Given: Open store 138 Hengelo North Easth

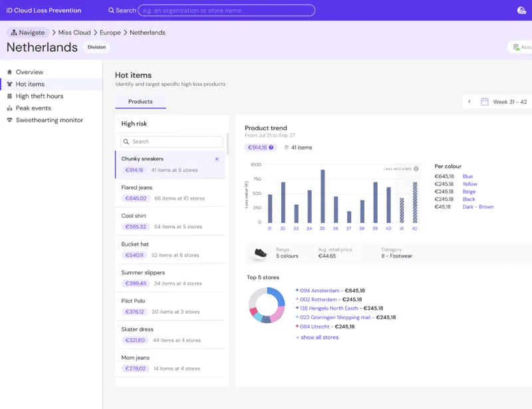Looking at the screenshot, I should tap(329, 308).
